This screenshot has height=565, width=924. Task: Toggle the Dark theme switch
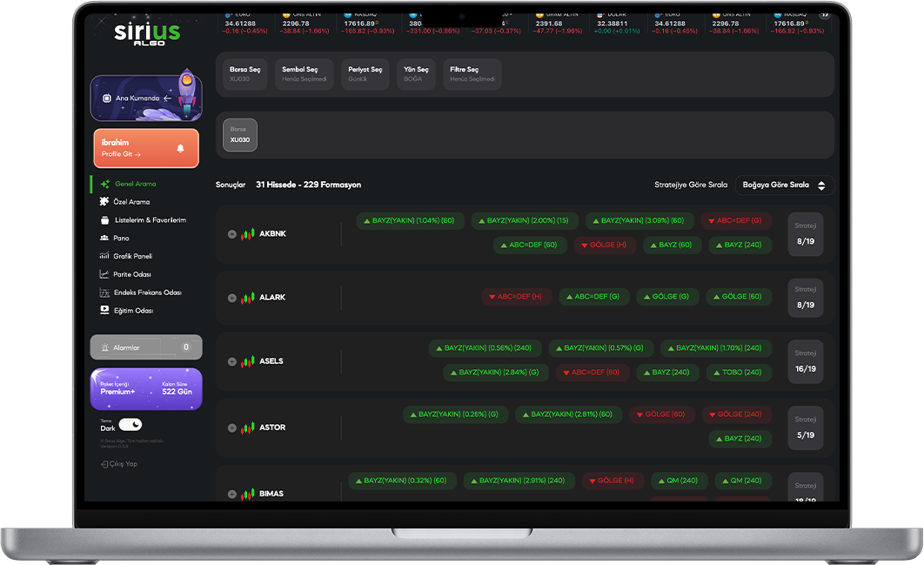[131, 425]
